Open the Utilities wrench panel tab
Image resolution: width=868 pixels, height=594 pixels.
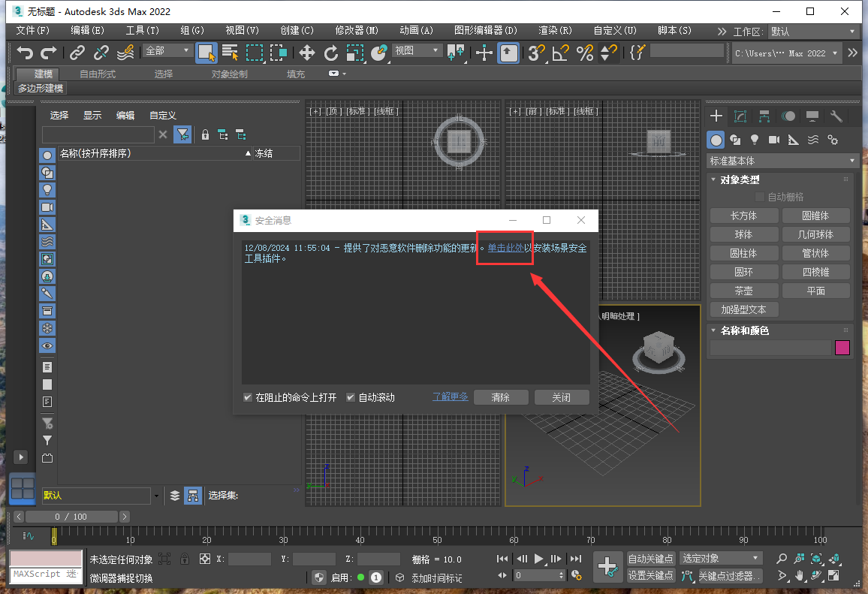point(836,116)
